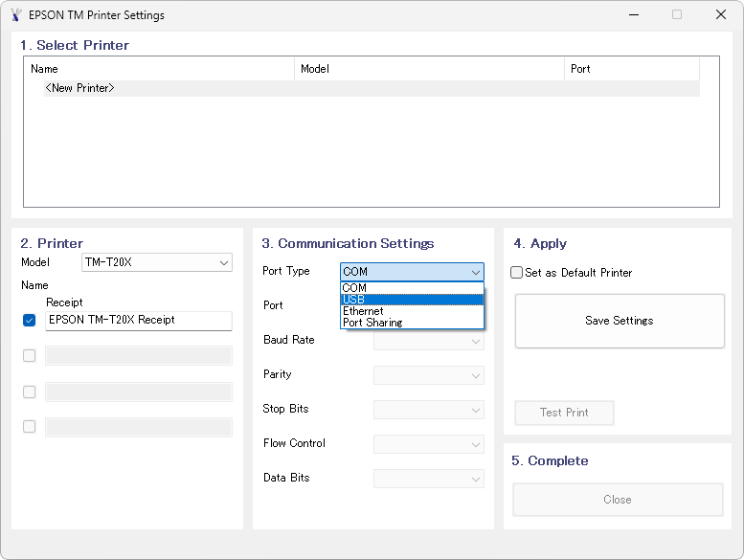Viewport: 744px width, 560px height.
Task: Choose USB from the Port Type list
Action: pyautogui.click(x=412, y=300)
